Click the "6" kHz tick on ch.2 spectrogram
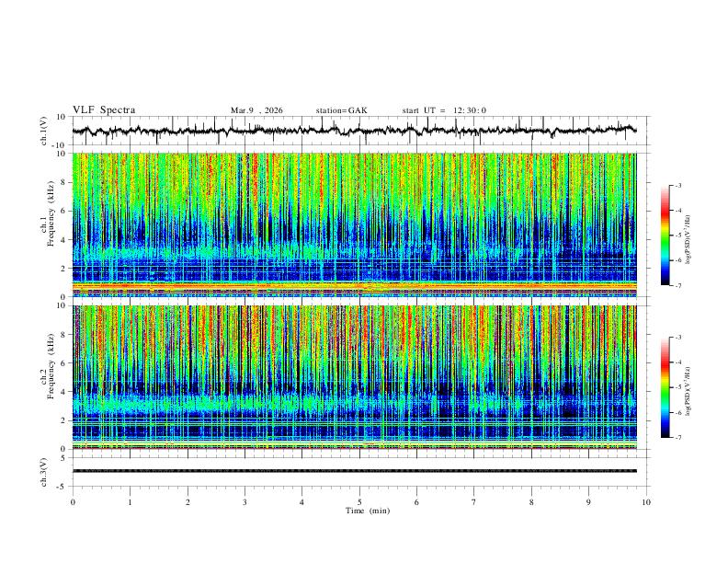 tap(63, 363)
